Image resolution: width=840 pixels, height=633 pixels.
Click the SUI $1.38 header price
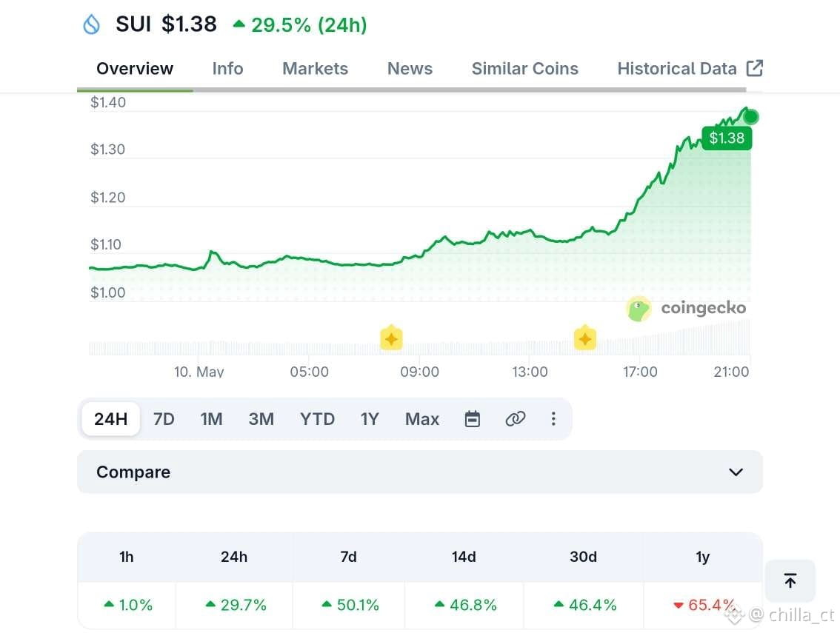[166, 24]
